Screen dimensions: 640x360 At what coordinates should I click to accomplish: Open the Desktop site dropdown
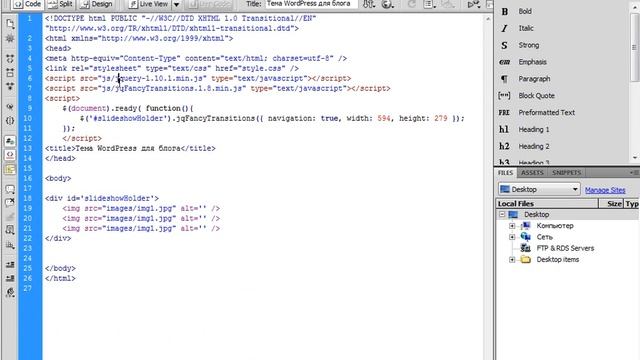pyautogui.click(x=539, y=189)
